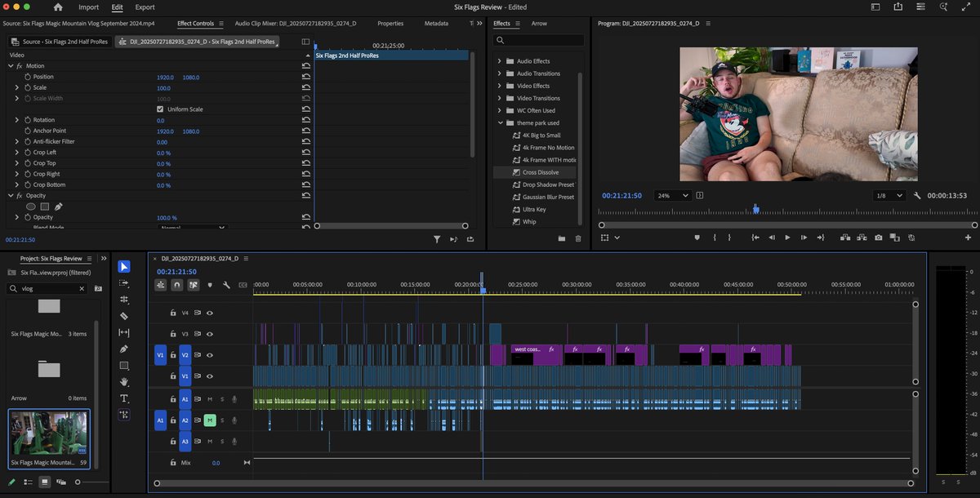The width and height of the screenshot is (980, 498).
Task: Activate the Slip tool
Action: coord(123,332)
